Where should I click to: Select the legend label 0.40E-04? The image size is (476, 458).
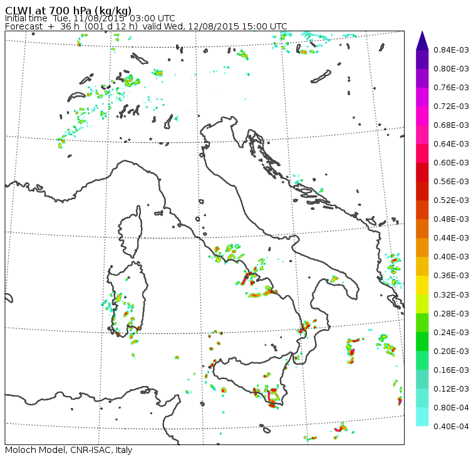tap(451, 427)
